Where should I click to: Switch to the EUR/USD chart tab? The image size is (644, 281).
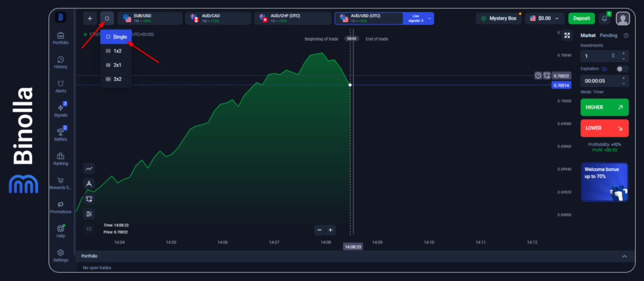pos(150,18)
